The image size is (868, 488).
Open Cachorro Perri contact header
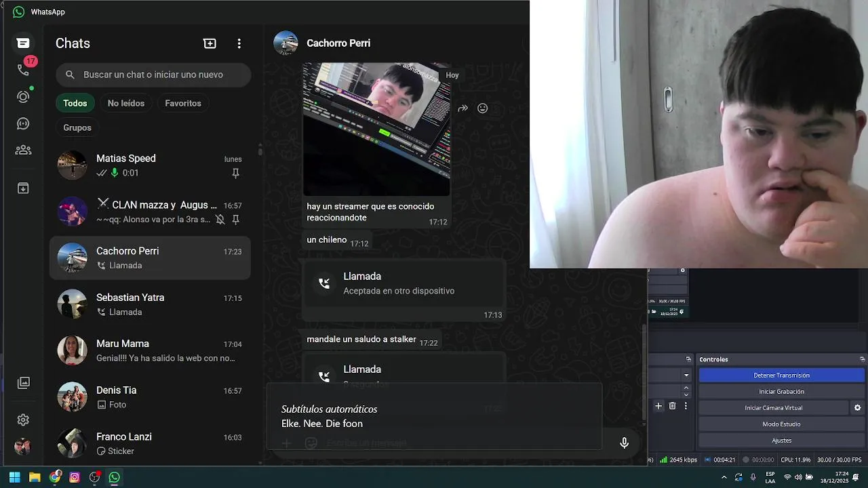(338, 43)
